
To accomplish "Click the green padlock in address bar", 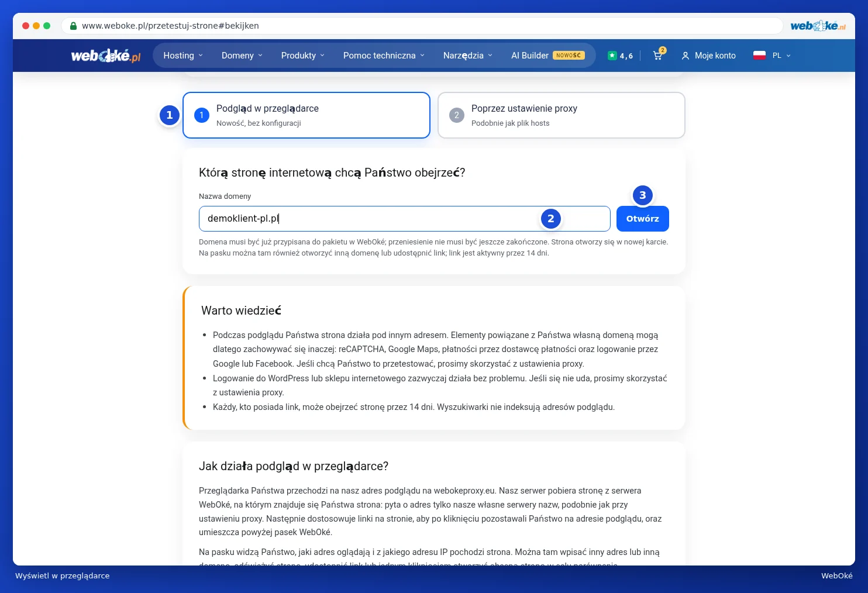I will click(x=73, y=26).
